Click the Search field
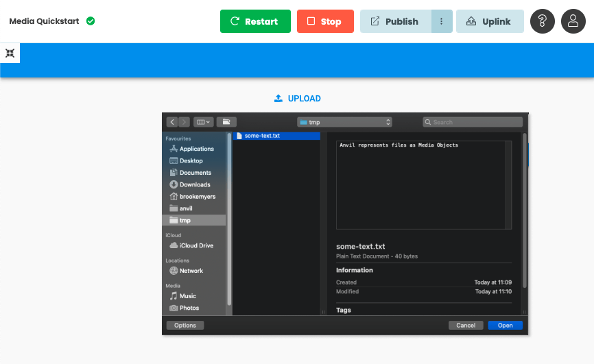 click(x=473, y=122)
